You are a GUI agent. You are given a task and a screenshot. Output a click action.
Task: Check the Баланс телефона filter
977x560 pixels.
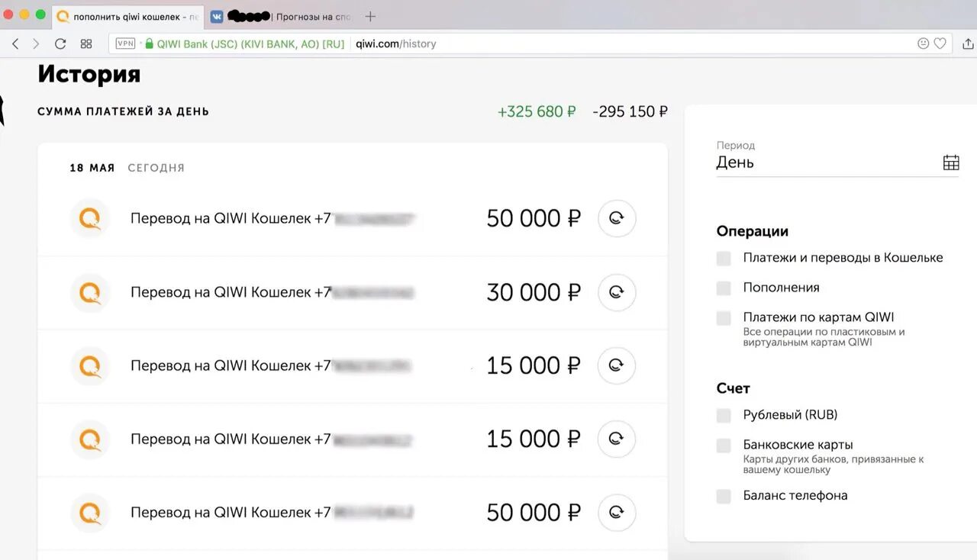[x=724, y=496]
